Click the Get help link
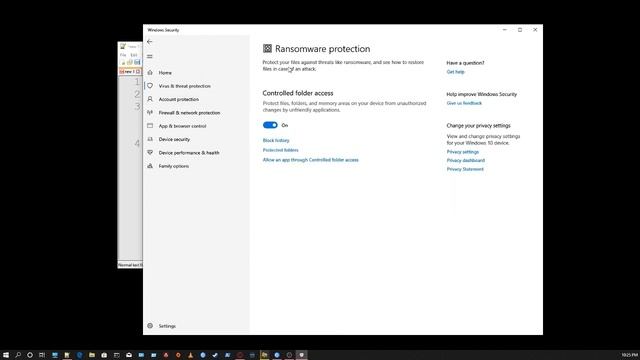This screenshot has width=640, height=360. click(456, 72)
